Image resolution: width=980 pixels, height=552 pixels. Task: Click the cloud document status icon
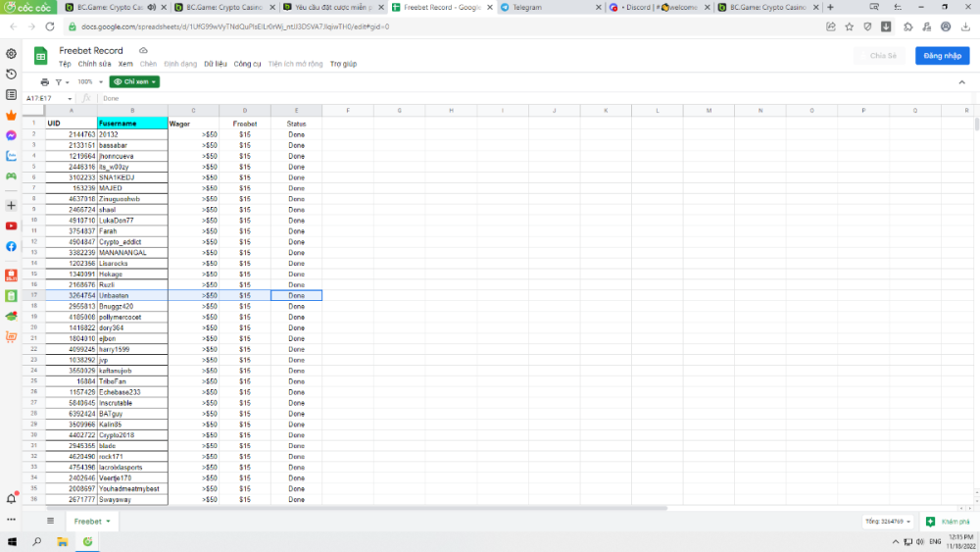click(144, 50)
